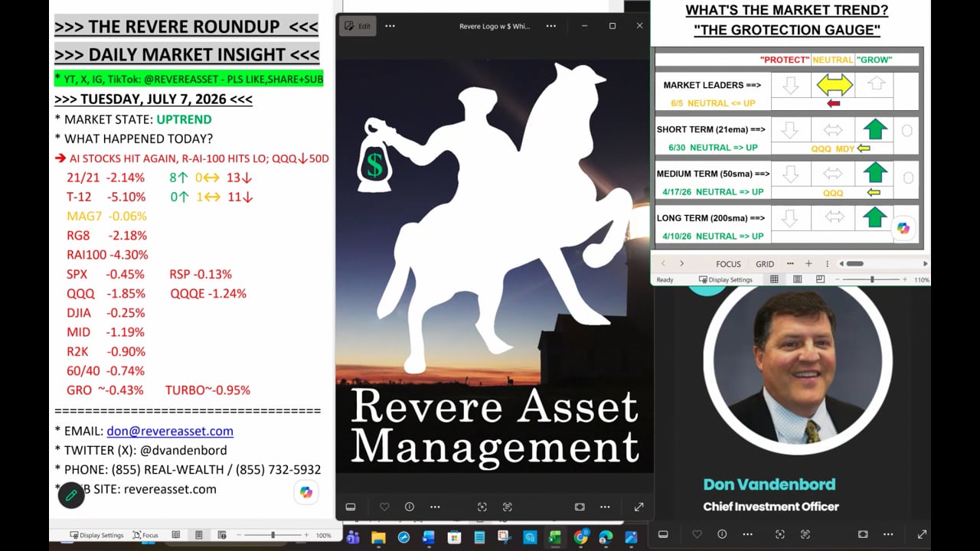Open more options left of scan icons, center Photos
Viewport: 980px width, 551px height.
[x=435, y=507]
